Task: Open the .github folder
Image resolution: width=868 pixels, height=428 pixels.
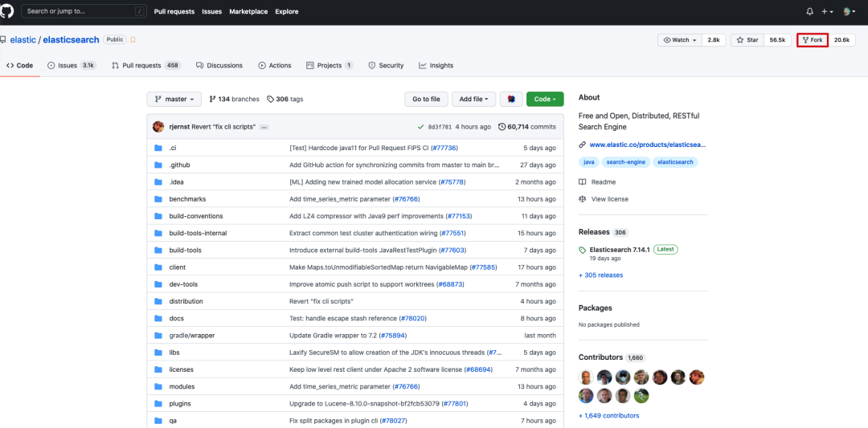Action: (180, 165)
